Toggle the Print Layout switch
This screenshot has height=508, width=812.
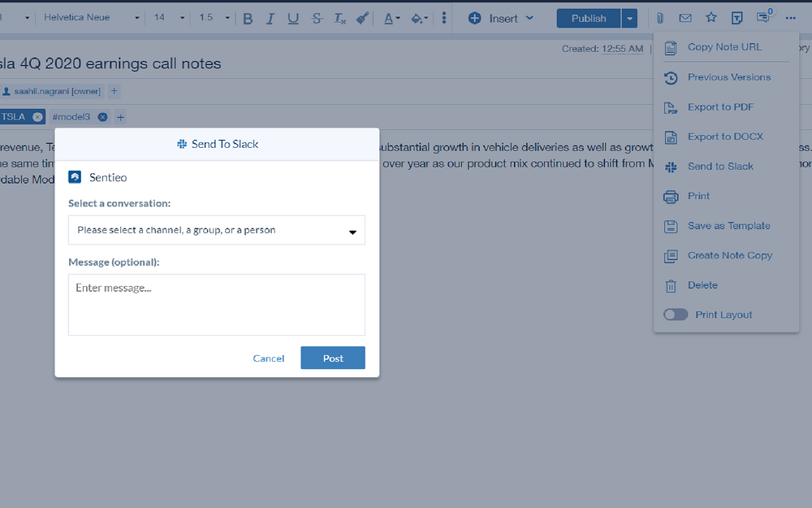[676, 315]
